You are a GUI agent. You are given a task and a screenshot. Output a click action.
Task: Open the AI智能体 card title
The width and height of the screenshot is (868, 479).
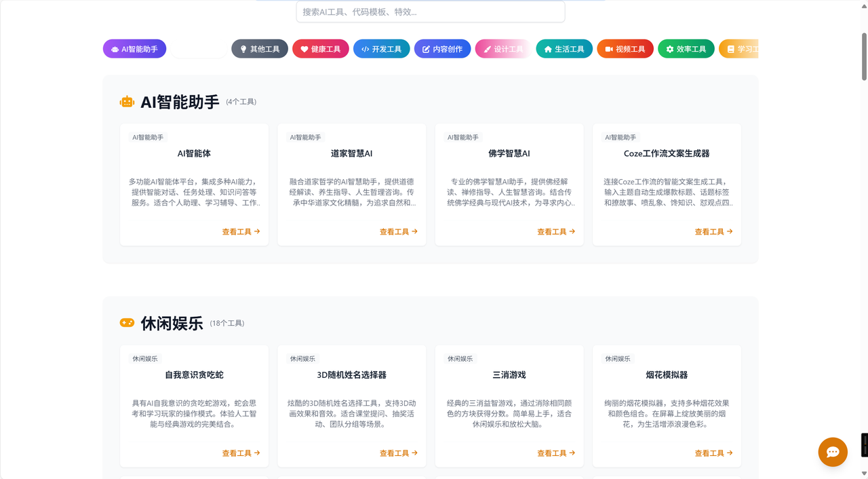coord(194,153)
